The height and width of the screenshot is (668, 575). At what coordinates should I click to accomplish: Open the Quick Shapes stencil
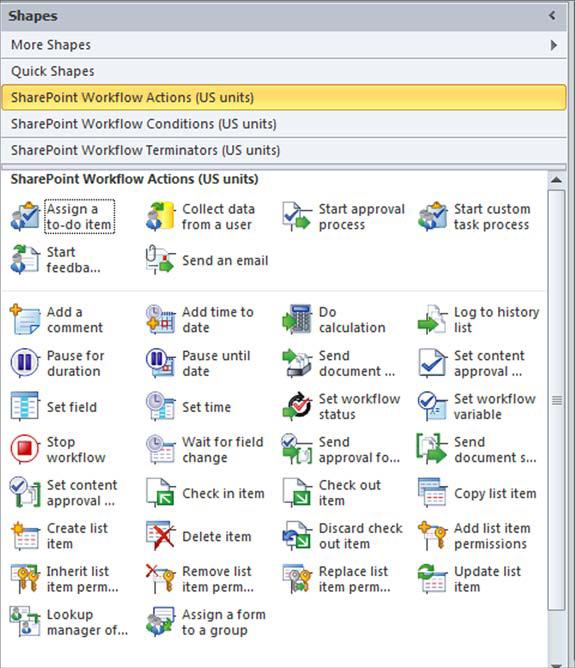284,71
